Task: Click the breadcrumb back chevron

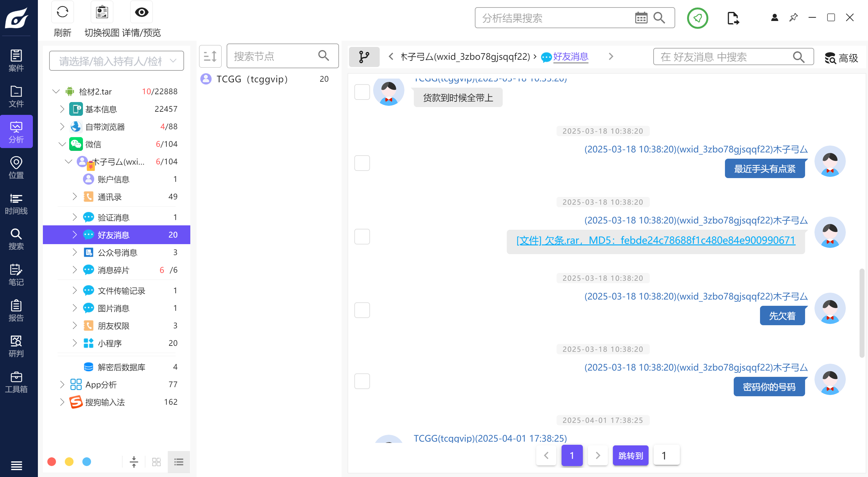Action: [391, 56]
